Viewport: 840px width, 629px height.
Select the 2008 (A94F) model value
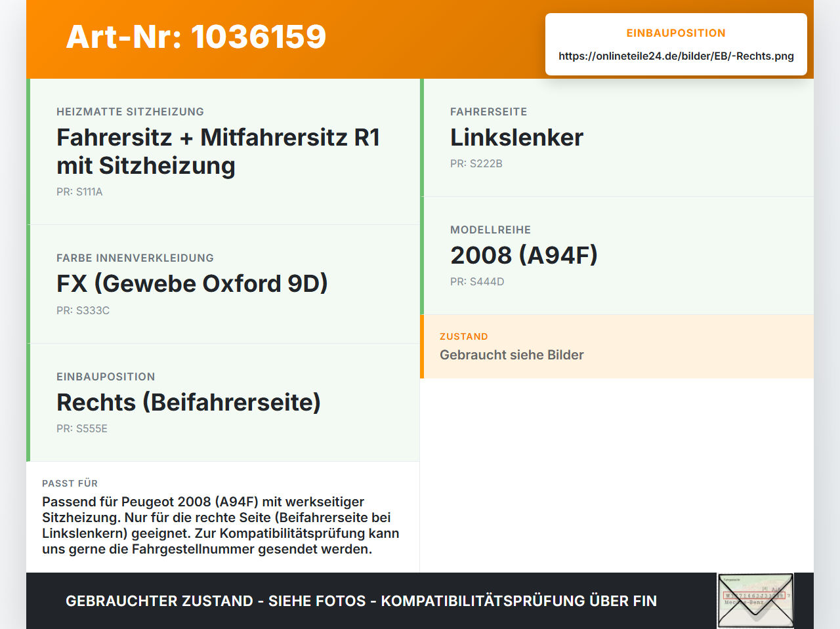(x=524, y=255)
